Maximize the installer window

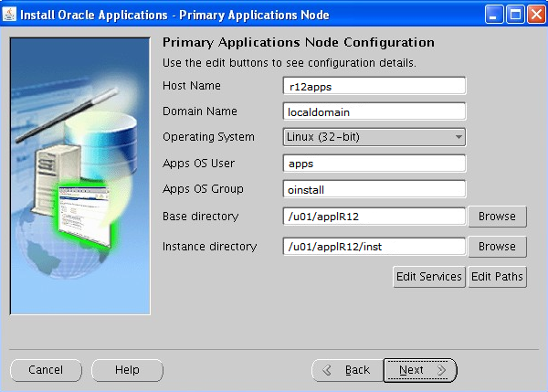point(515,15)
